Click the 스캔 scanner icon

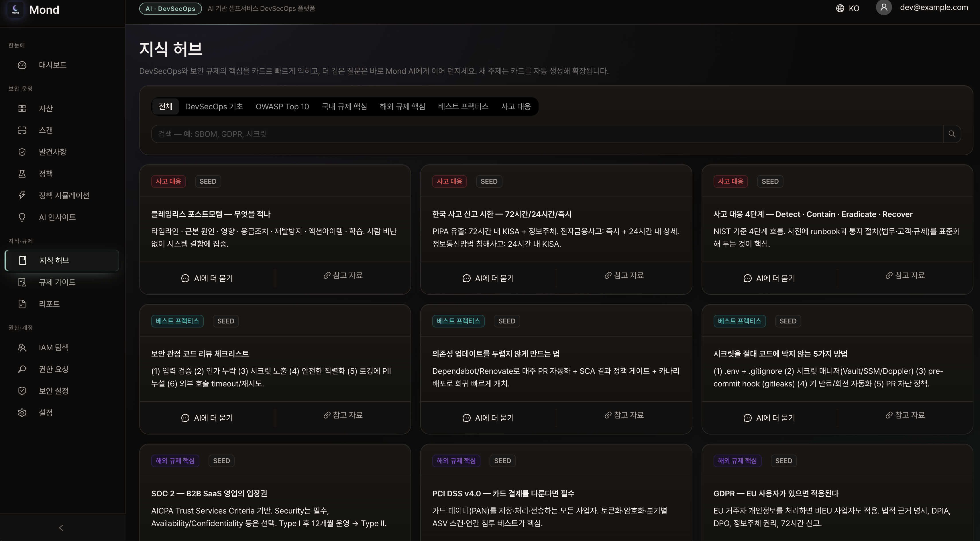[22, 130]
